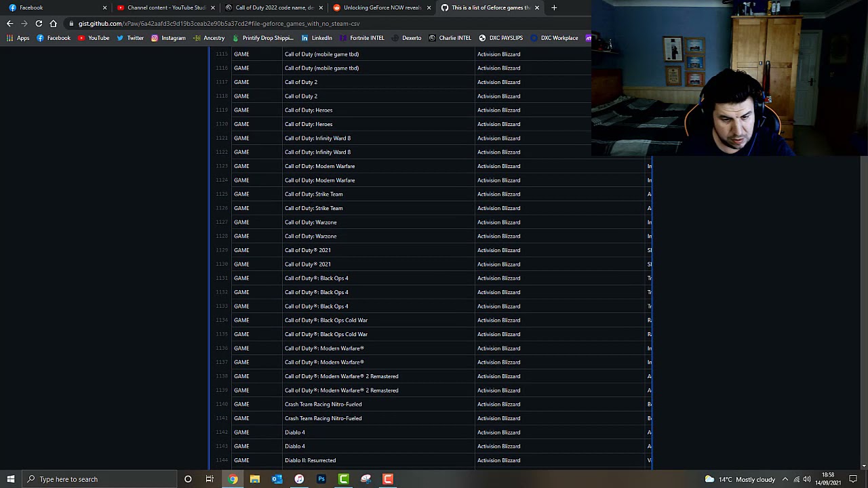
Task: Open the Dexerto bookmark
Action: (406, 38)
